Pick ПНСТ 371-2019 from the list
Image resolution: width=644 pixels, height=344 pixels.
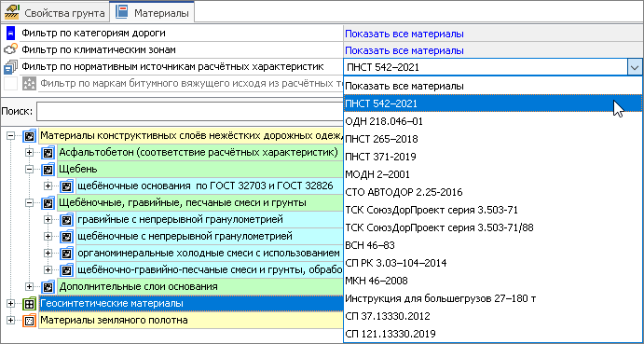pyautogui.click(x=492, y=157)
